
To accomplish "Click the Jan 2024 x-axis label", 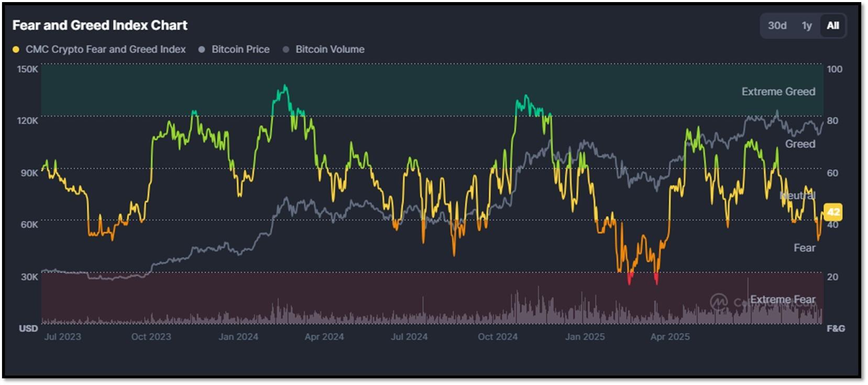I will (x=238, y=337).
